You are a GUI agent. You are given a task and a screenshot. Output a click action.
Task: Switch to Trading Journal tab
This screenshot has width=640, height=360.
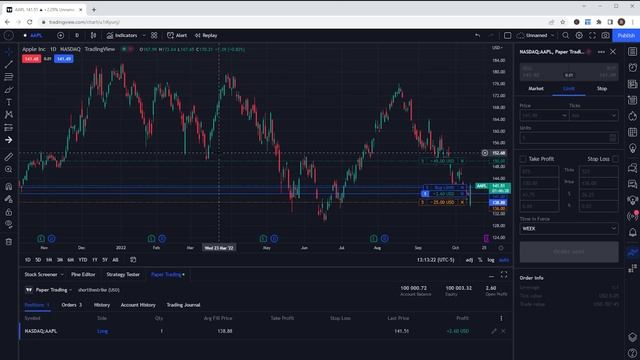tap(183, 305)
